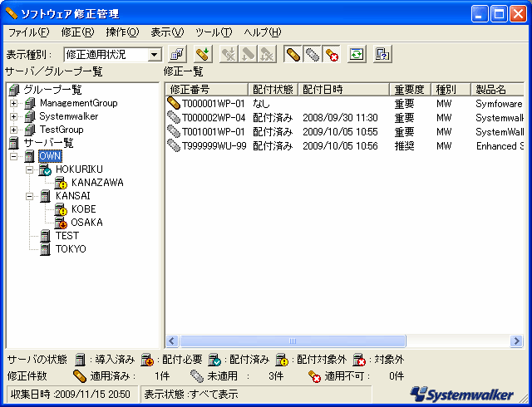
Task: Click the ManagementGroup server group icon
Action: 30,103
